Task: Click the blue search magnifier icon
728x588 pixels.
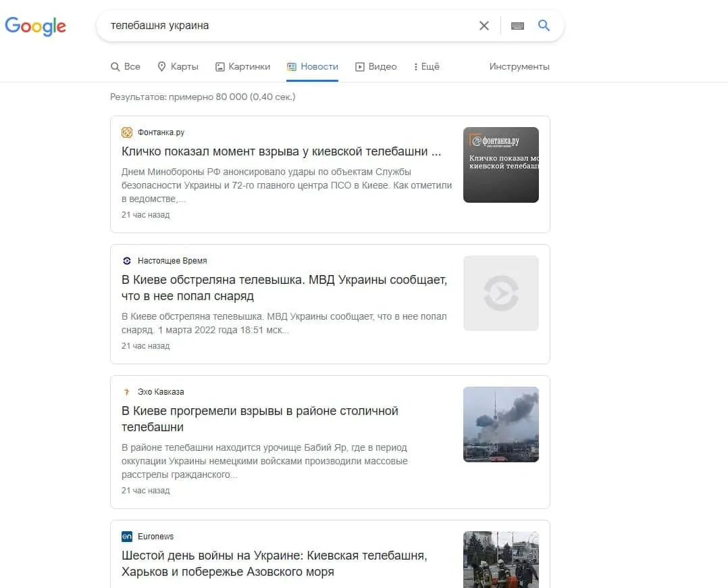Action: [544, 25]
